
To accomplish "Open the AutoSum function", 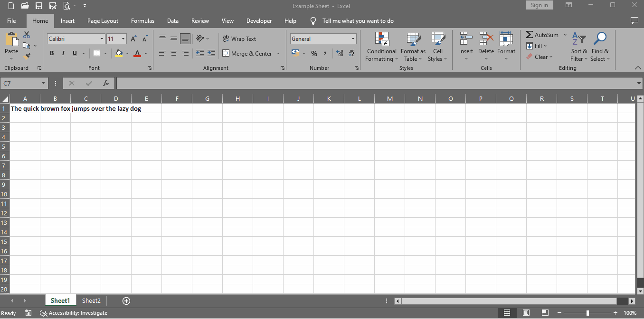I will pyautogui.click(x=543, y=34).
